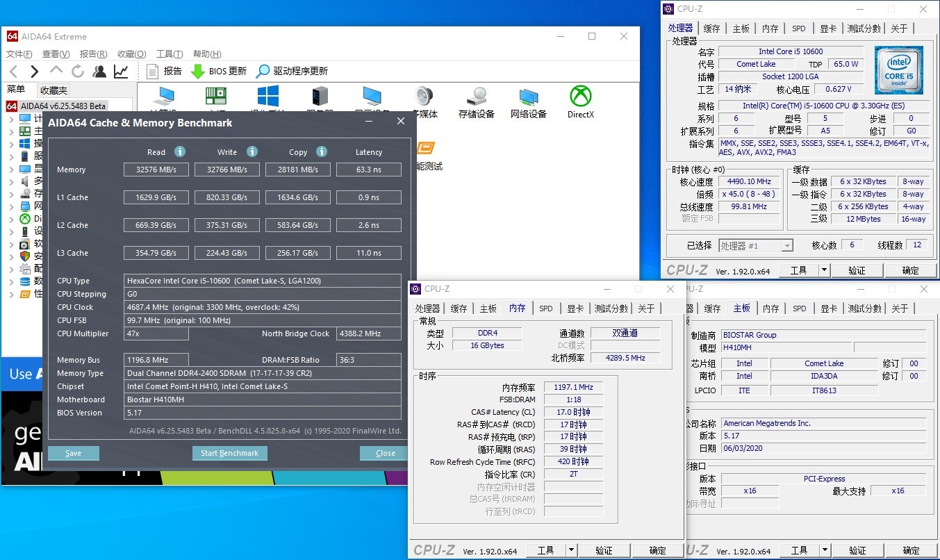Refresh using the circular arrow toolbar icon
940x560 pixels.
[78, 71]
